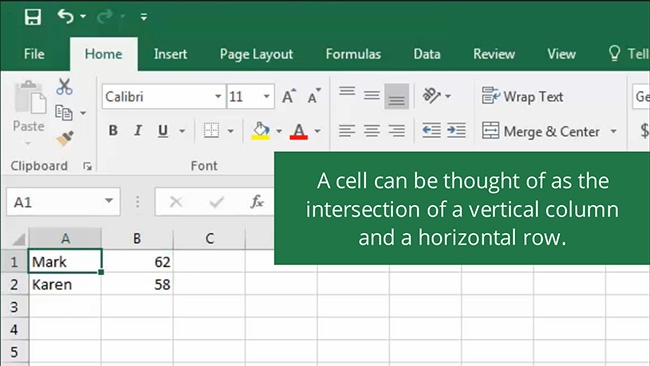Viewport: 650px width, 366px height.
Task: Expand the Paste options arrow
Action: click(x=28, y=144)
